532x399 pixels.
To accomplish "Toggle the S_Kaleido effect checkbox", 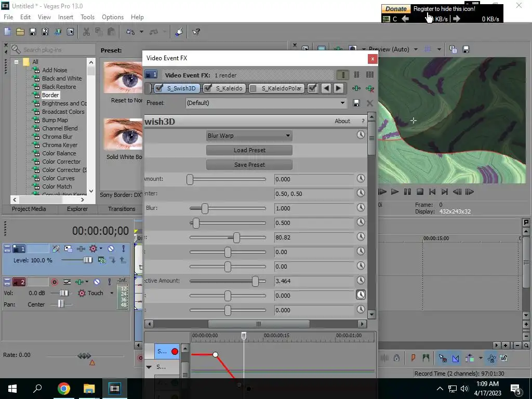I will (208, 88).
